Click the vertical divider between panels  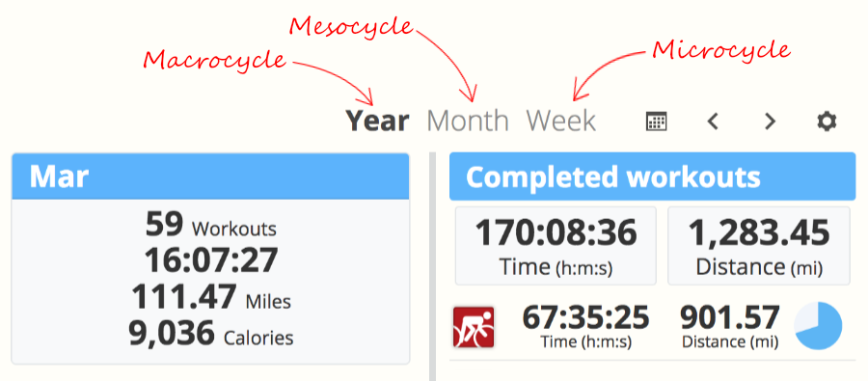tap(433, 267)
